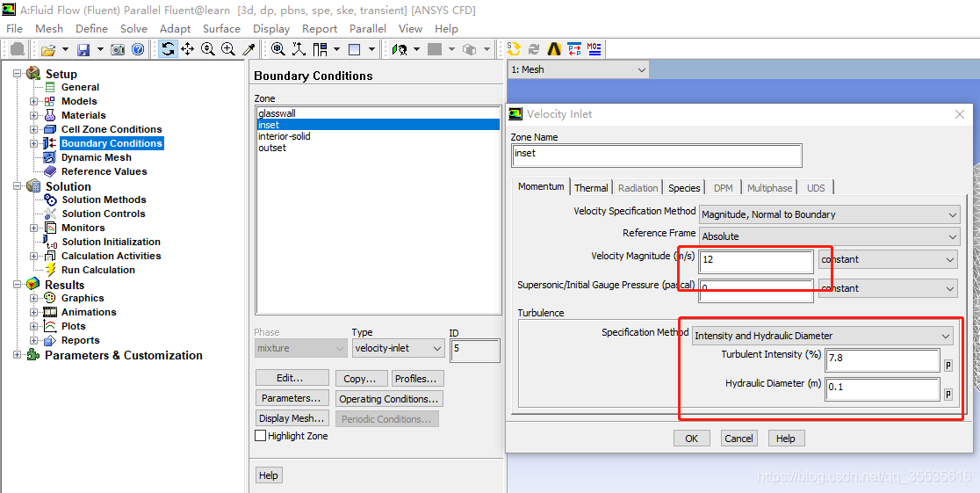980x493 pixels.
Task: Open the Gauge Pressure constant dropdown
Action: tap(888, 288)
